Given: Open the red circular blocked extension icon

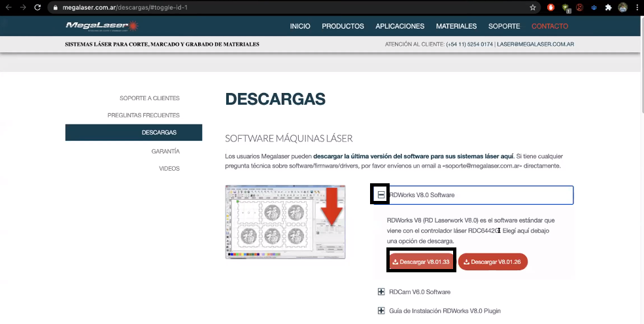Looking at the screenshot, I should (579, 7).
